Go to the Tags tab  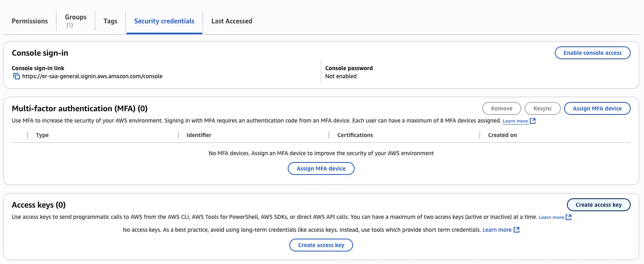click(110, 21)
